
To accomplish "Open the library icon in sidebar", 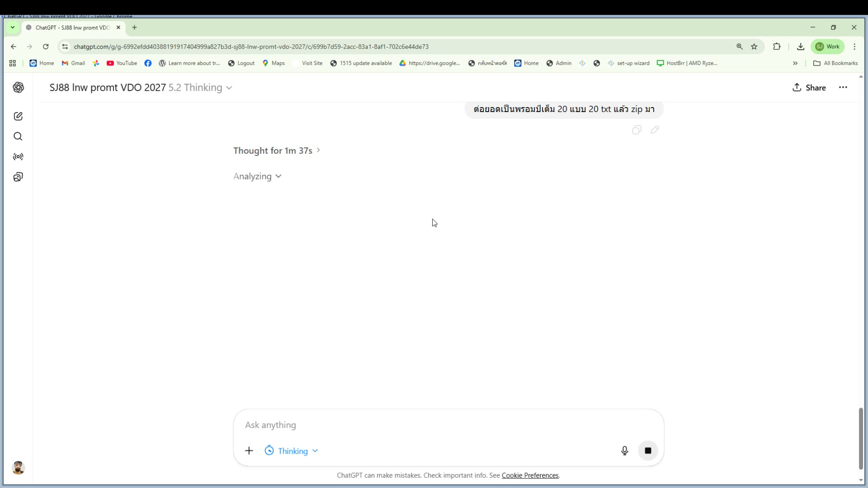I will 18,177.
